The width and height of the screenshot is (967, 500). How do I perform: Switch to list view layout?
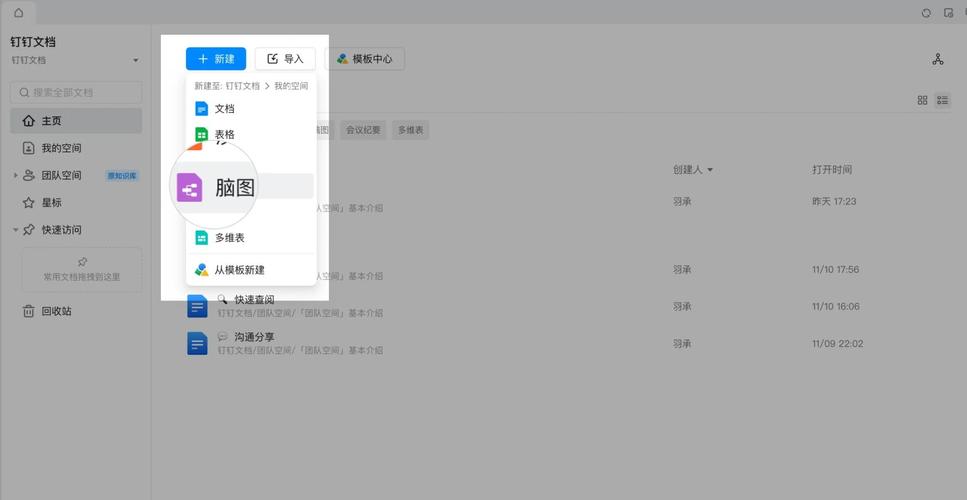point(942,101)
